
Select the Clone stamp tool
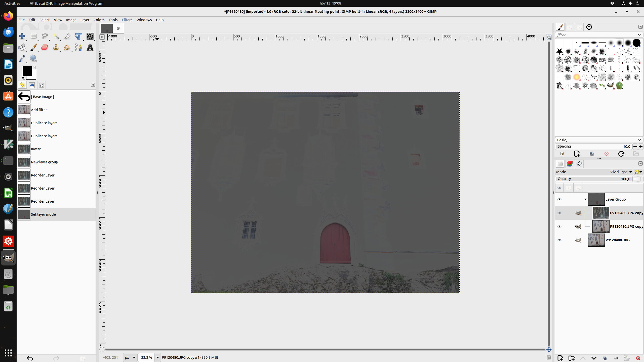(56, 47)
